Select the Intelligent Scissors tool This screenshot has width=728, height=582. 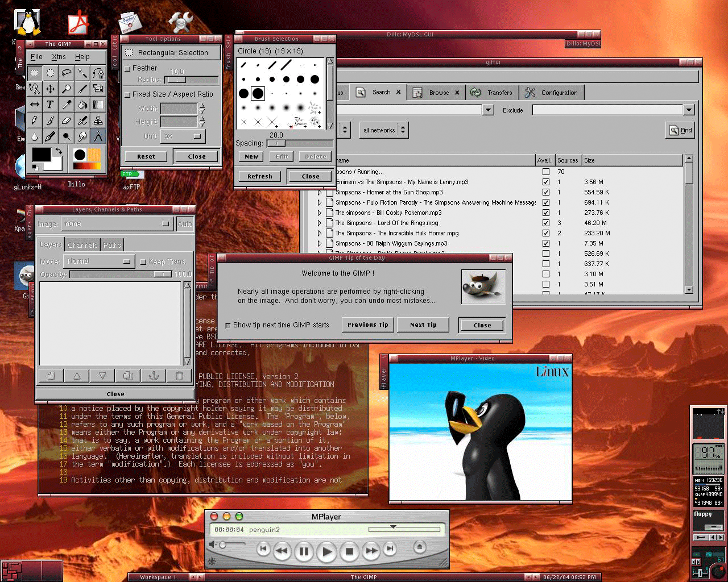point(35,89)
